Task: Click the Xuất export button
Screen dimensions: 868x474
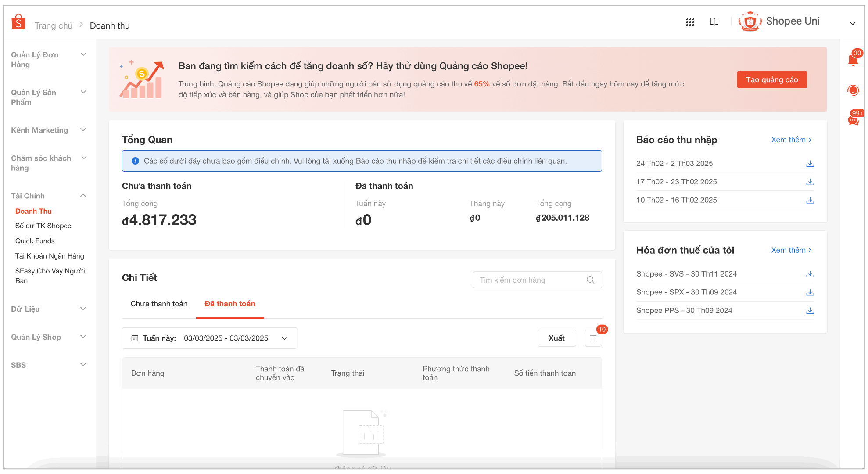Action: [x=556, y=338]
